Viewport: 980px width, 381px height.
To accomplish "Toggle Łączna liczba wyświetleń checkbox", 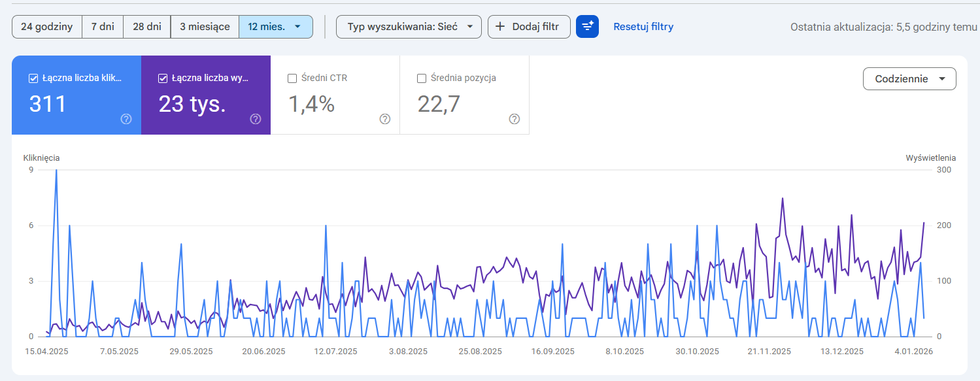I will [163, 78].
